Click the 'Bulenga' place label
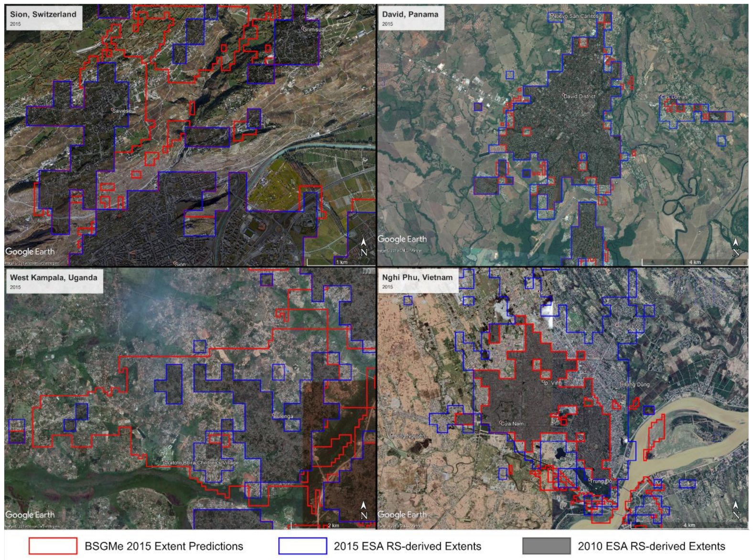Screen dimensions: 753x560 (x=283, y=416)
